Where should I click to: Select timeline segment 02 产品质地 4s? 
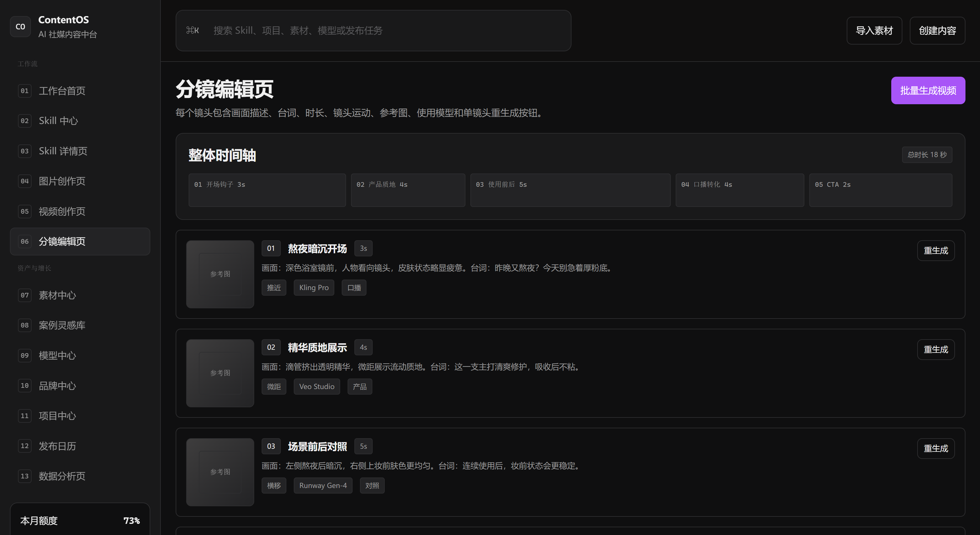tap(408, 190)
